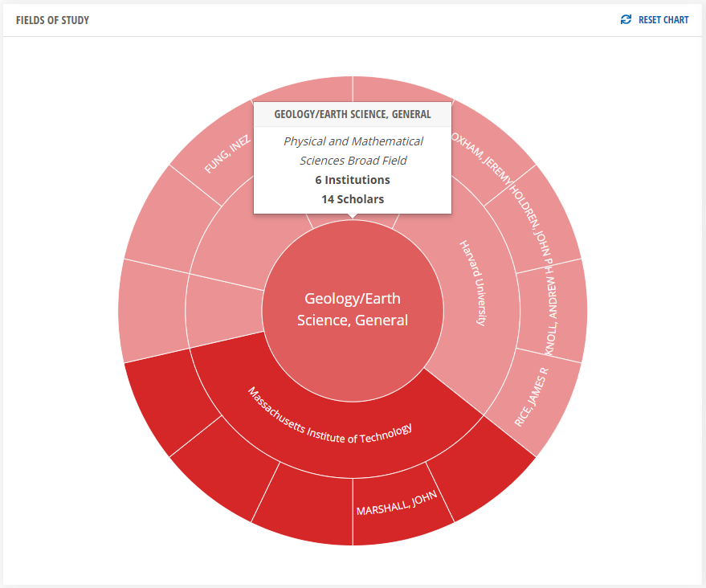Click the '14 Scholars' tooltip text

(353, 199)
